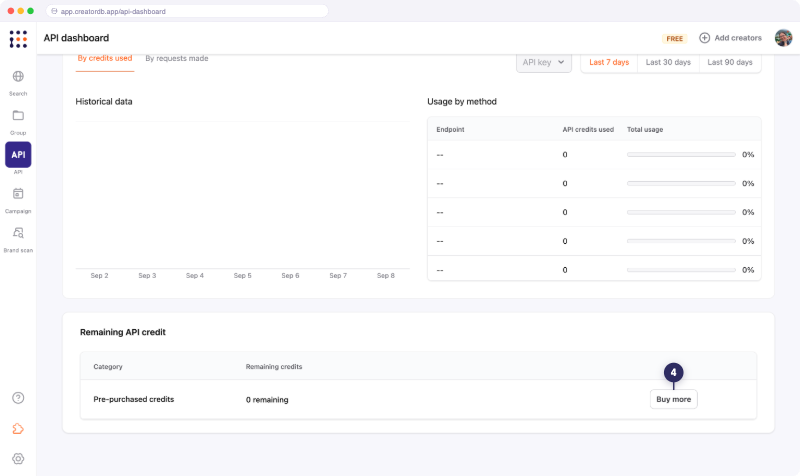The height and width of the screenshot is (476, 800).
Task: Select the Last 7 days range
Action: click(609, 62)
